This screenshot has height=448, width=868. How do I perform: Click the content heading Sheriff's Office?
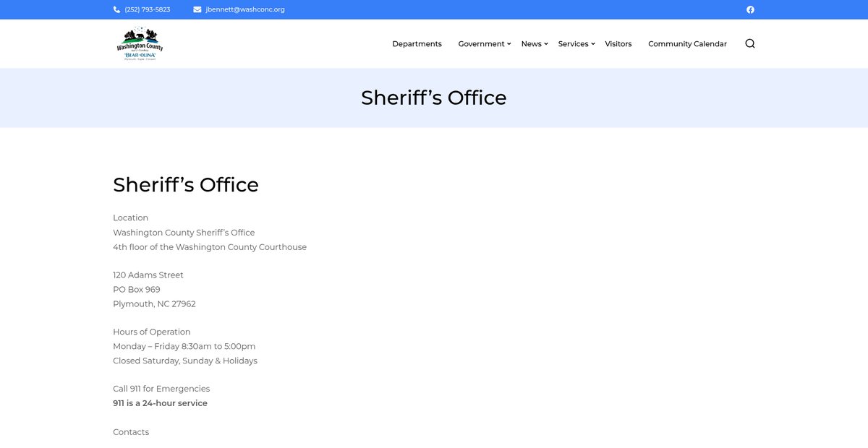click(x=186, y=185)
